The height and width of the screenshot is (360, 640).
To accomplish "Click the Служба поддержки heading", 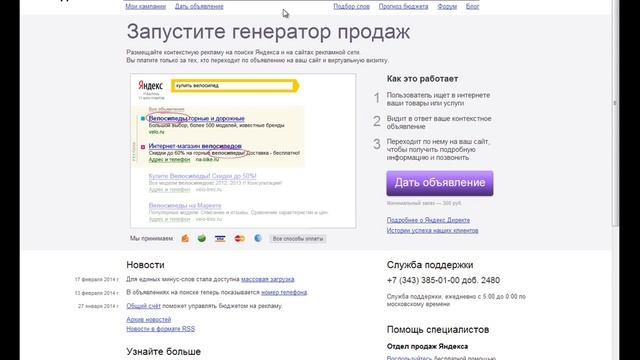I will (x=430, y=265).
